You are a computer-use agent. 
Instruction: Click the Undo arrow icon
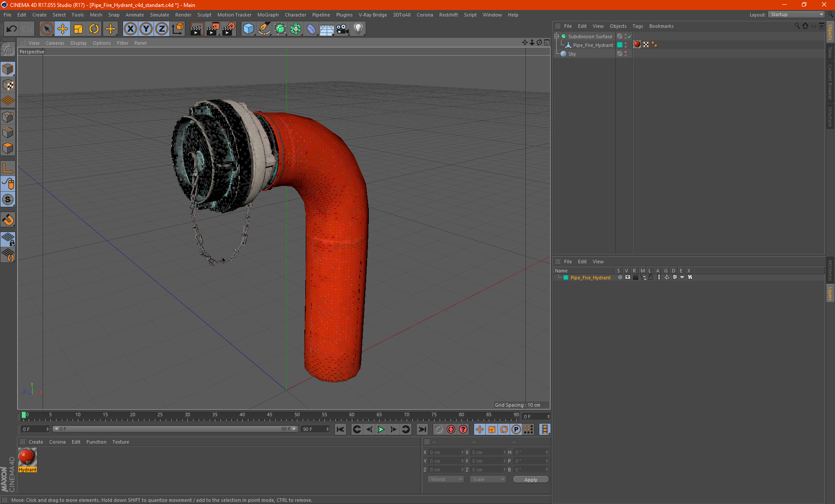coord(12,29)
